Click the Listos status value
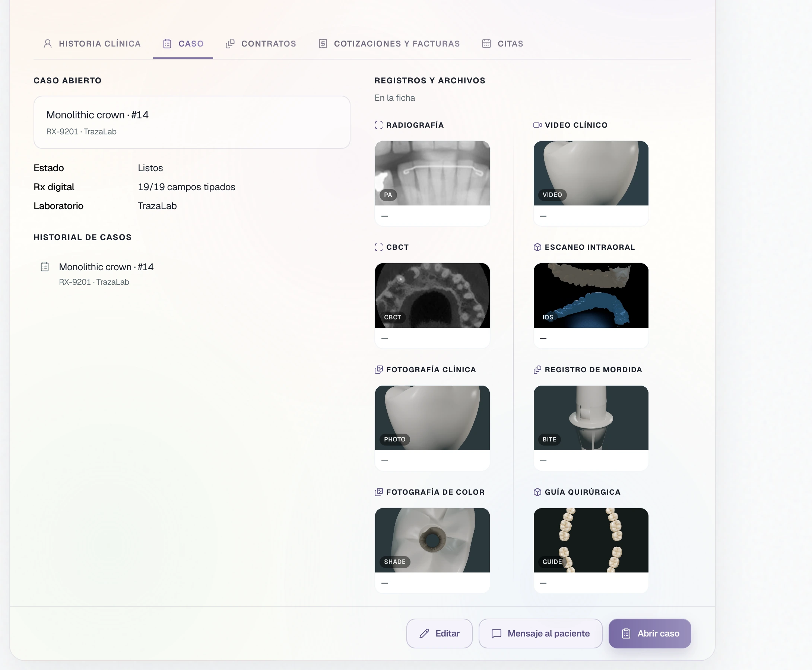 [x=150, y=168]
